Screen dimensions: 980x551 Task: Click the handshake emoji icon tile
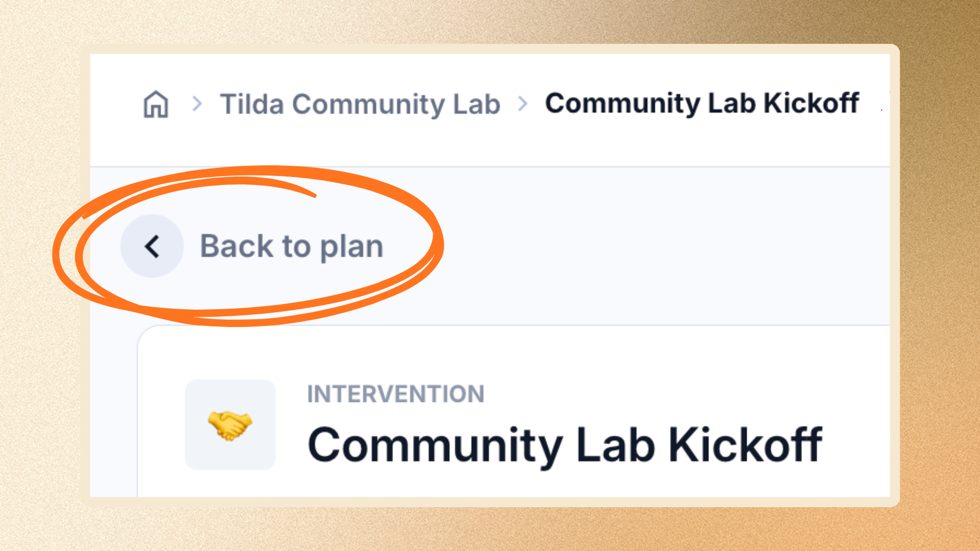coord(230,424)
